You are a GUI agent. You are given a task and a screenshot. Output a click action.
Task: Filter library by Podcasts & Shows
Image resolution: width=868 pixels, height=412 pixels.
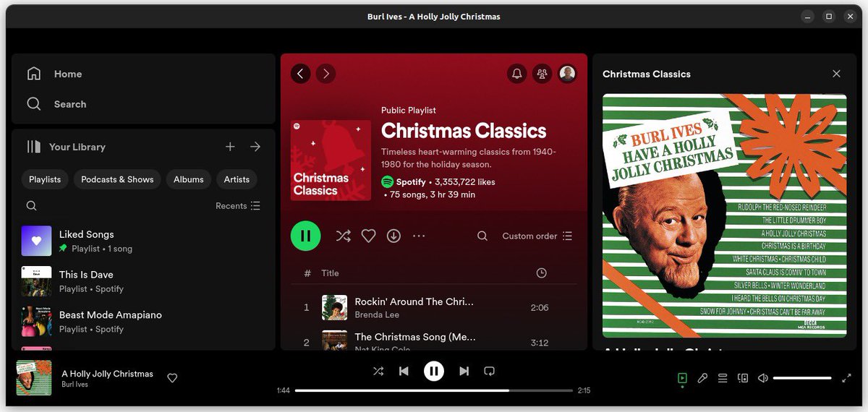point(117,179)
